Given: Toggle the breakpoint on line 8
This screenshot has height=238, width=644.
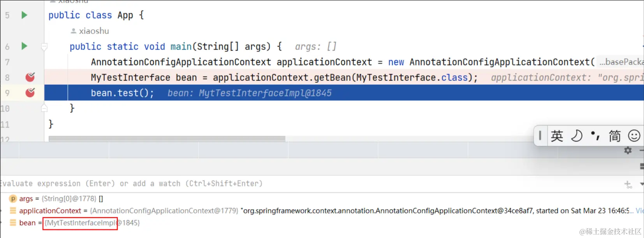Looking at the screenshot, I should 30,77.
